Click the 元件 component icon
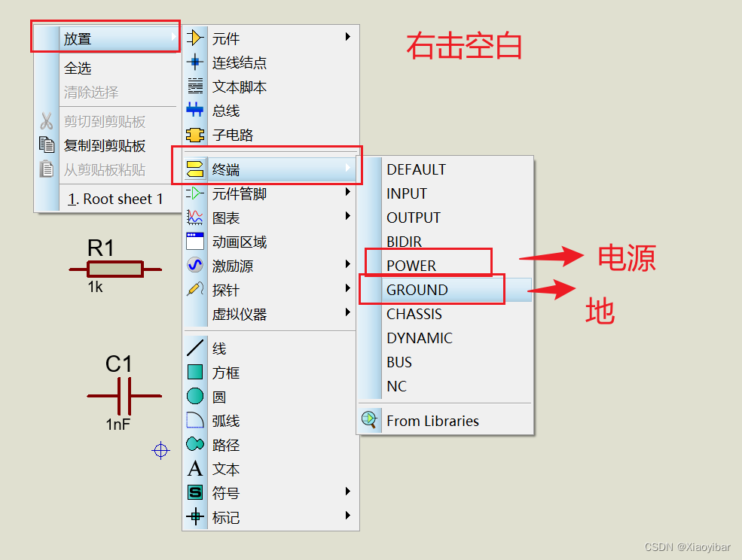This screenshot has width=742, height=560. tap(195, 38)
